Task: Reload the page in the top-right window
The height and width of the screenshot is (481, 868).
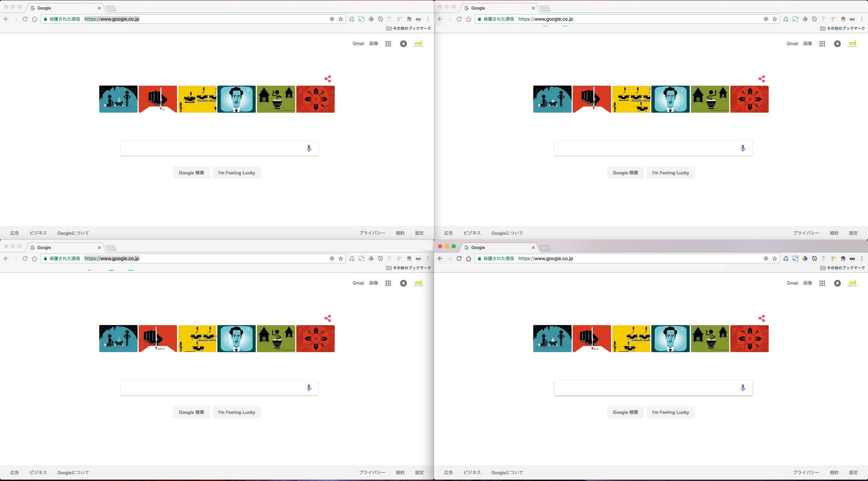Action: (x=459, y=19)
